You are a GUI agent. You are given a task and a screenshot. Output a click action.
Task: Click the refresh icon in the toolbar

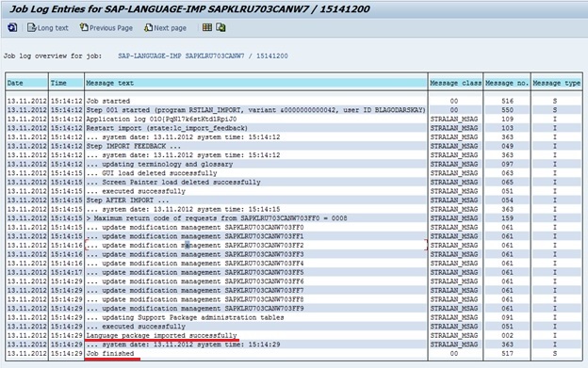click(12, 27)
